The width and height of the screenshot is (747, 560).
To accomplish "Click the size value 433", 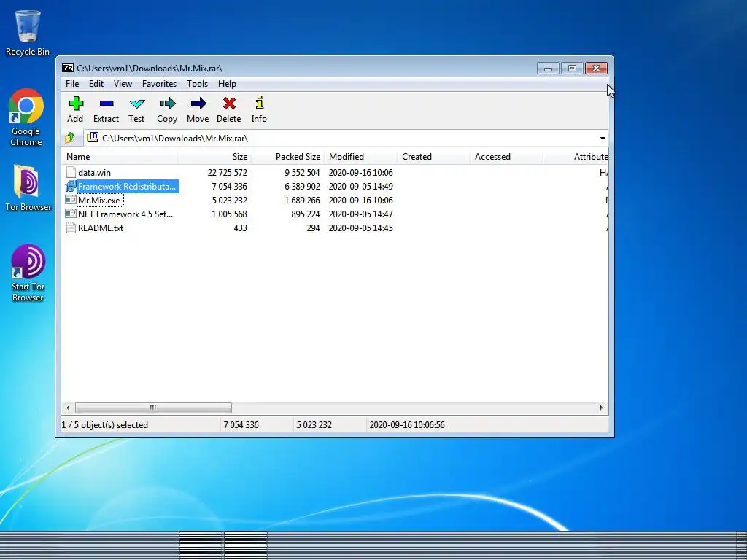I will [x=240, y=227].
